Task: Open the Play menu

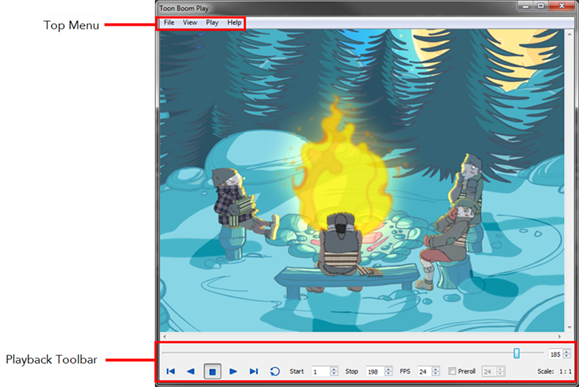Action: [212, 23]
